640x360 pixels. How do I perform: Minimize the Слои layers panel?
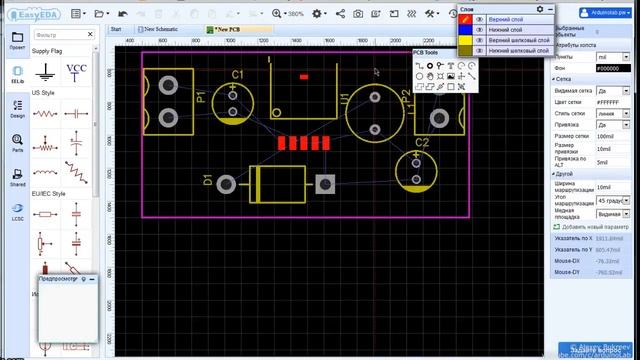(x=551, y=9)
